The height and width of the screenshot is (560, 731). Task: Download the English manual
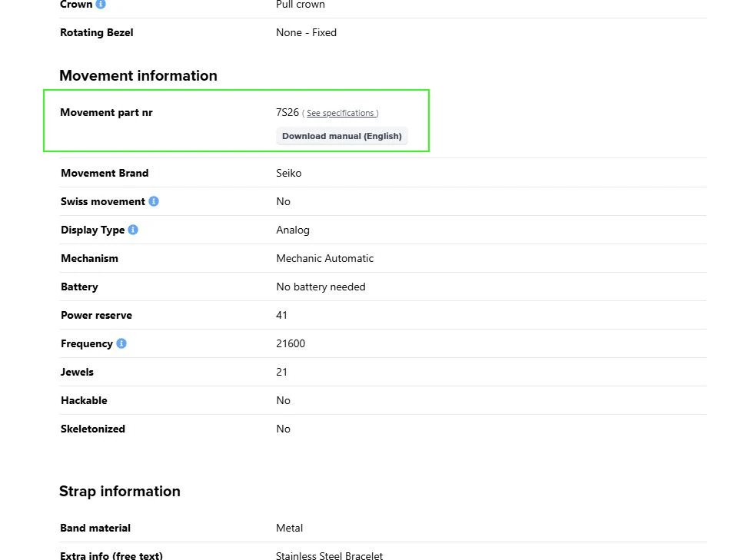coord(341,136)
